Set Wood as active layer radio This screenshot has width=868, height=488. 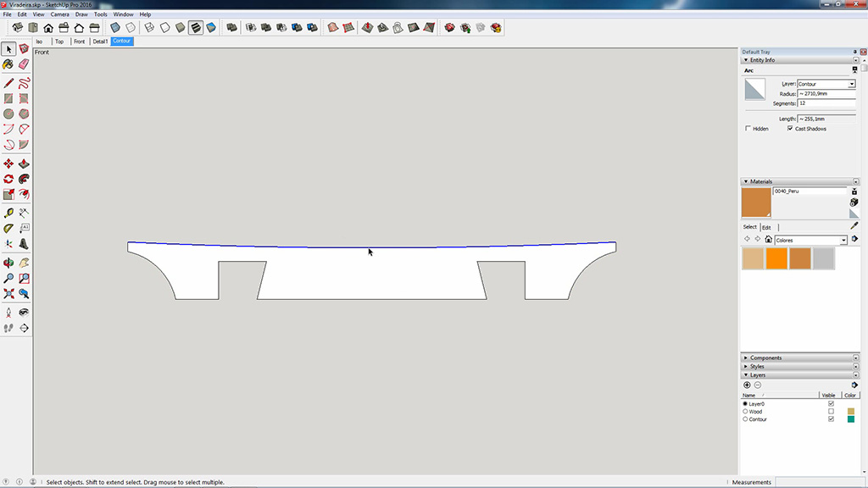click(745, 411)
